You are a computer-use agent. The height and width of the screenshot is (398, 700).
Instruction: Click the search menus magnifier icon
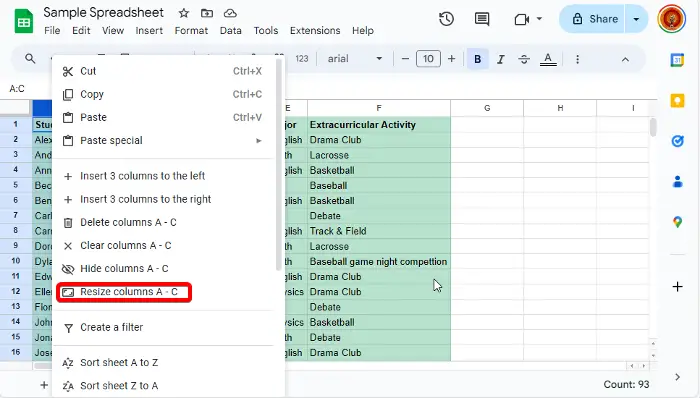tap(30, 58)
